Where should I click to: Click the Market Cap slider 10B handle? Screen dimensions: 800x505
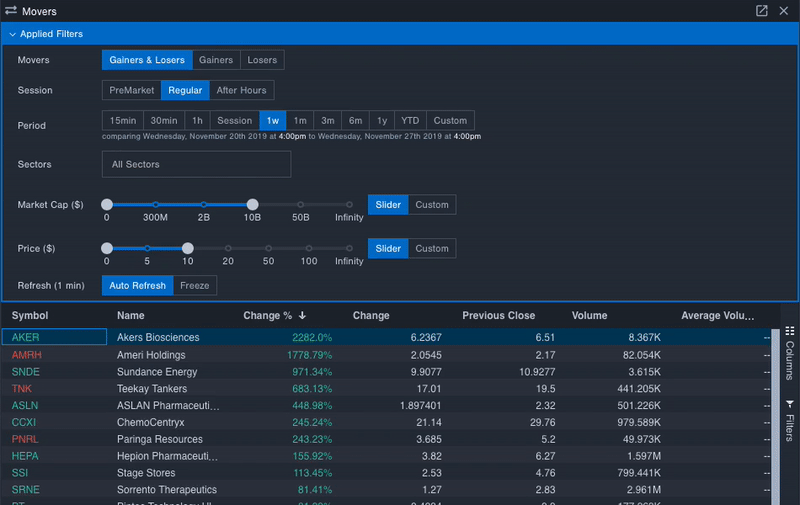pos(253,205)
